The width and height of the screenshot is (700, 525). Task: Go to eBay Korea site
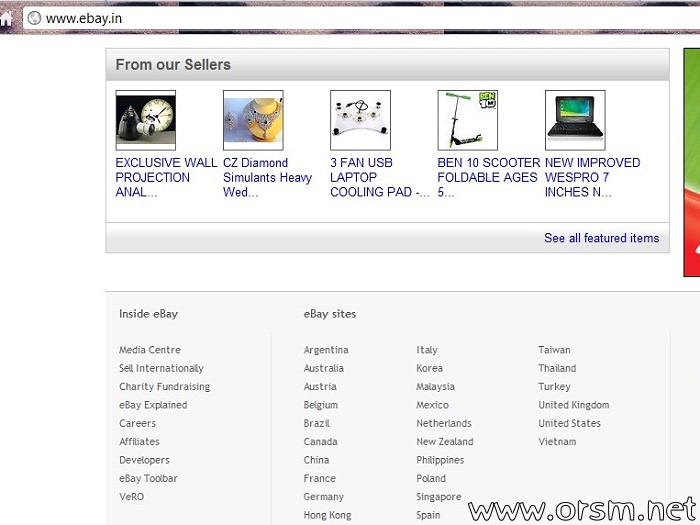[x=429, y=368]
